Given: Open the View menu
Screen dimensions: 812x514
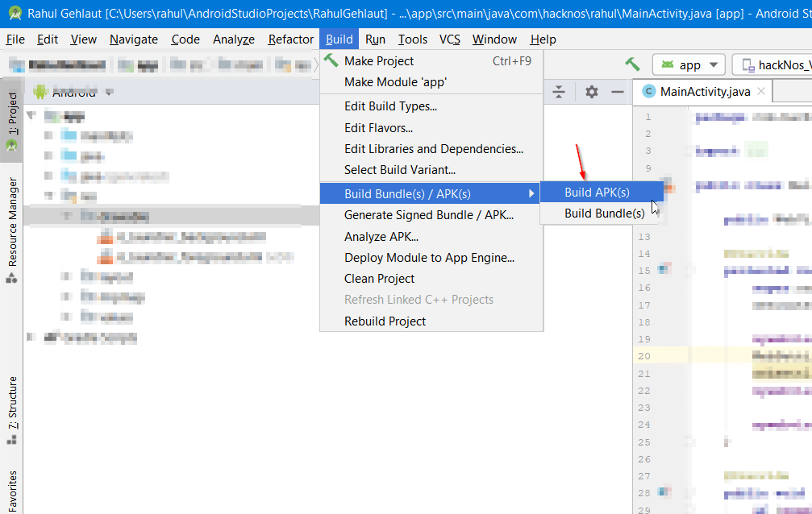Looking at the screenshot, I should coord(83,39).
